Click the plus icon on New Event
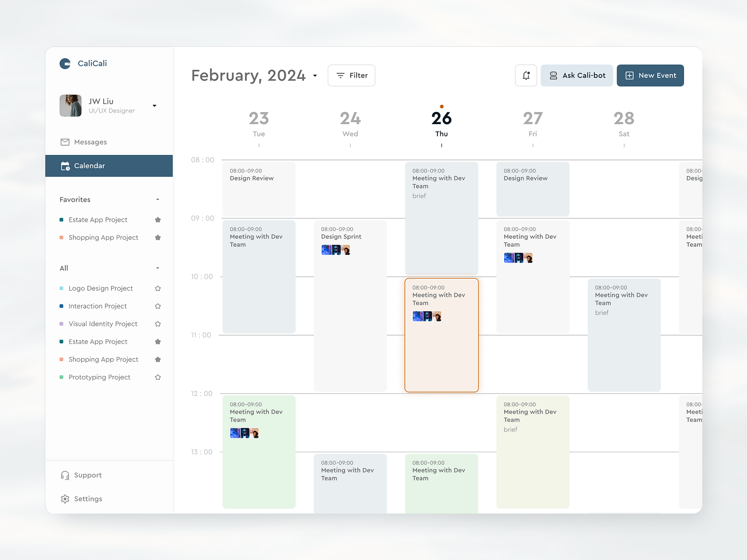This screenshot has height=560, width=747. (629, 75)
